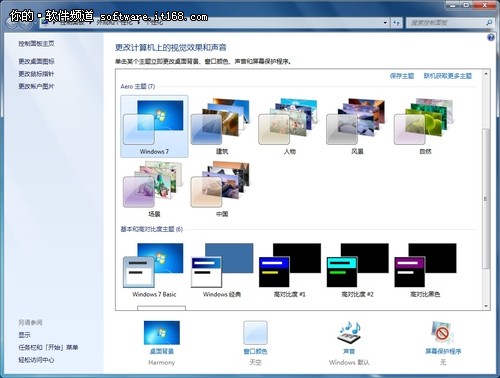Viewport: 500px width, 378px height.
Task: Select the Windows 经典 classic theme
Action: (222, 270)
